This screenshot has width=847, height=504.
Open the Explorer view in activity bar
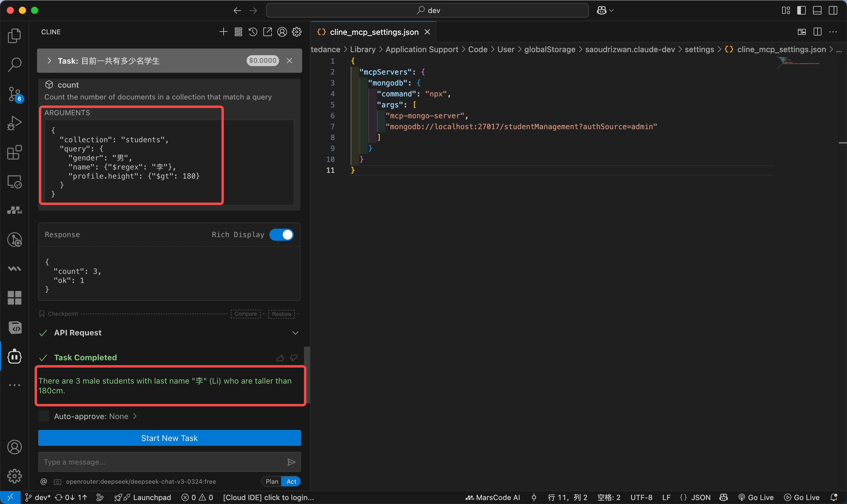tap(14, 36)
